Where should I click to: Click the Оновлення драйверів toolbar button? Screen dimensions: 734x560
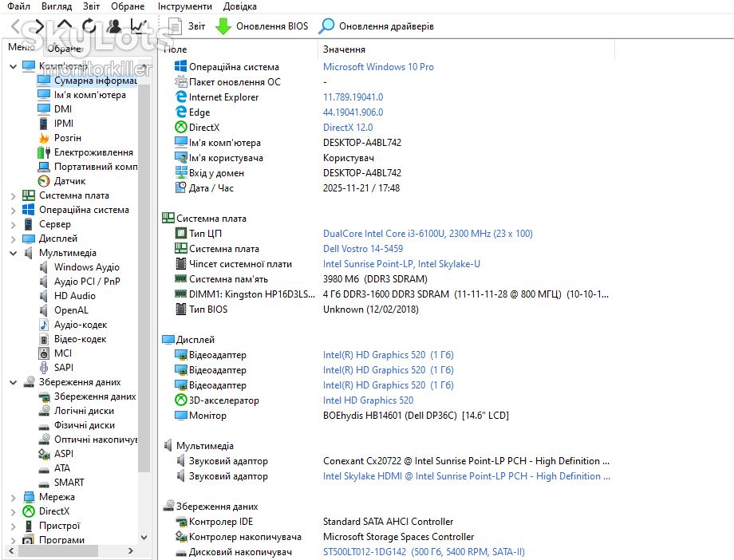click(x=377, y=26)
